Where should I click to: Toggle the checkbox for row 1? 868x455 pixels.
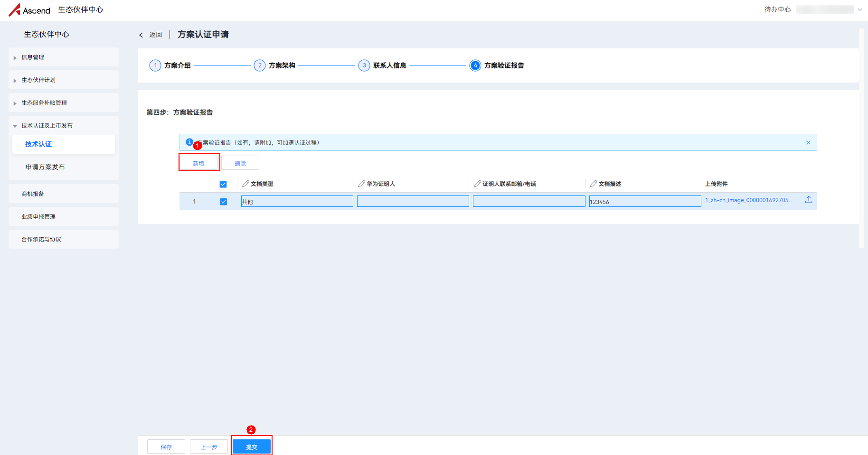tap(223, 202)
